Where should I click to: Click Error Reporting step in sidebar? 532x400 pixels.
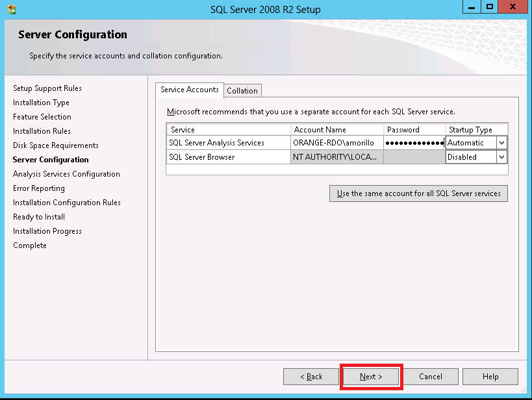pos(39,188)
